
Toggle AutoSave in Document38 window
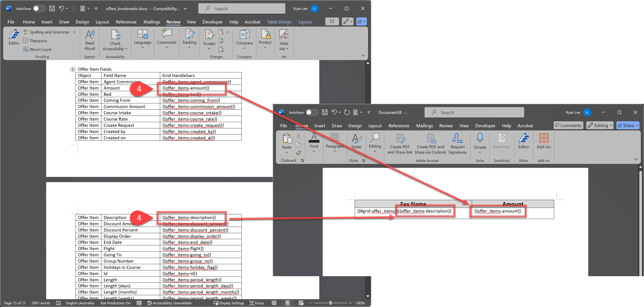point(312,112)
